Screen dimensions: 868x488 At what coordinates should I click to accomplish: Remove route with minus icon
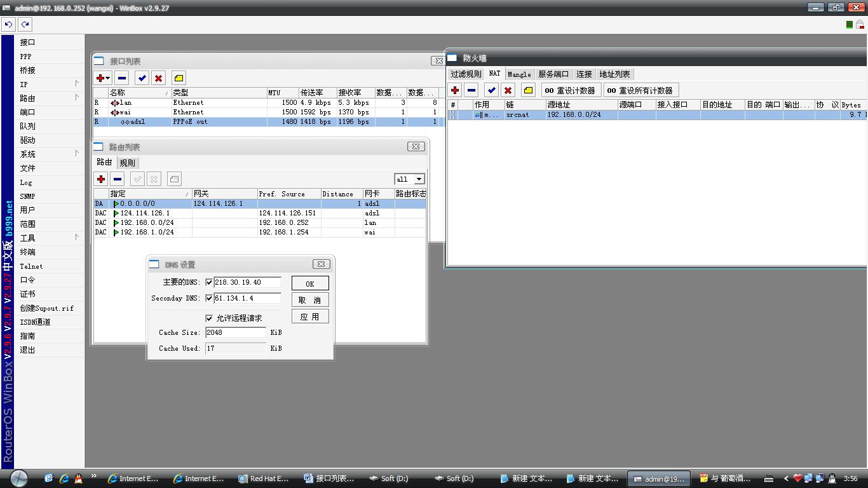118,179
